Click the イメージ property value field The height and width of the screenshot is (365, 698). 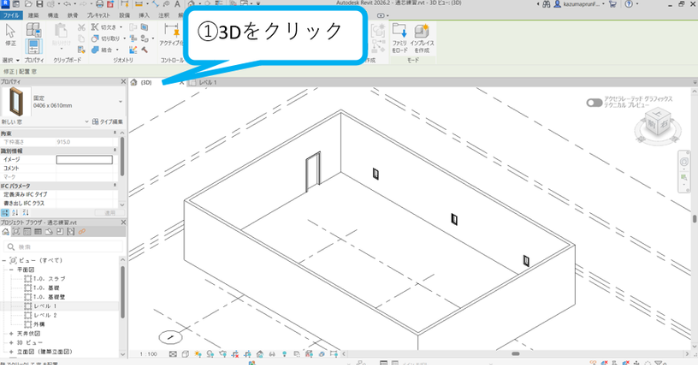click(x=84, y=159)
